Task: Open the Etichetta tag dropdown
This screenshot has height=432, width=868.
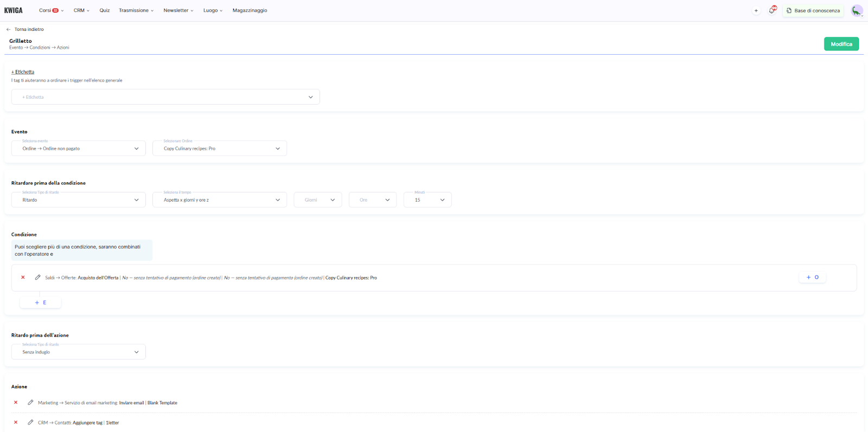Action: point(165,97)
